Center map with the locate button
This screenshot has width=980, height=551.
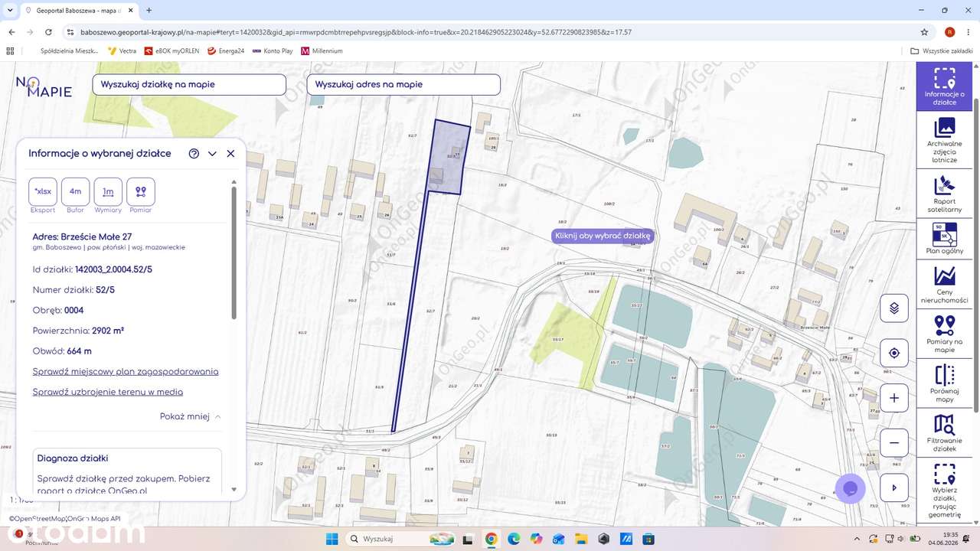click(x=893, y=354)
